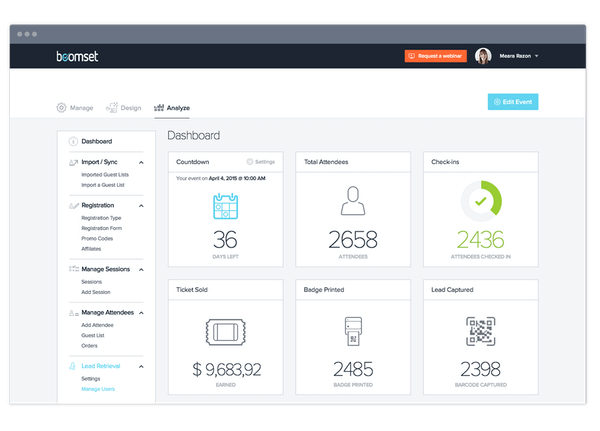600x431 pixels.
Task: Open Affiliates link
Action: tap(91, 249)
